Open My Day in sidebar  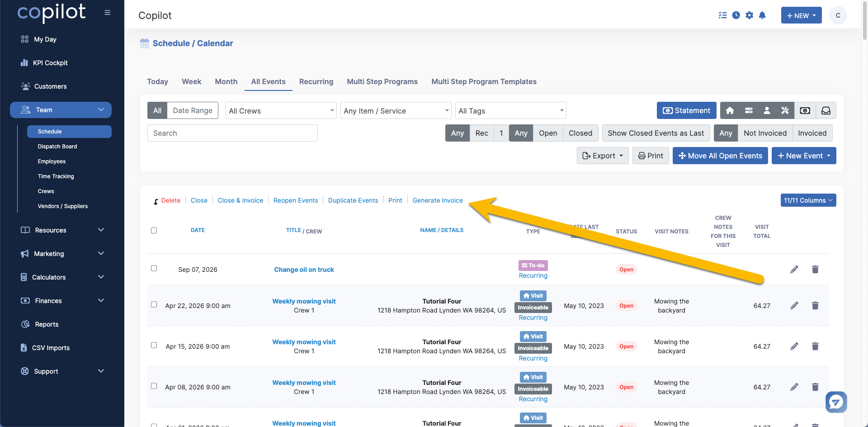45,39
